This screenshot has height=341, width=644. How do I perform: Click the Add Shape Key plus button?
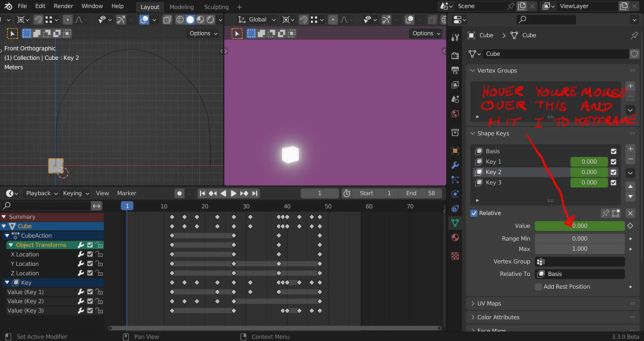pos(630,149)
